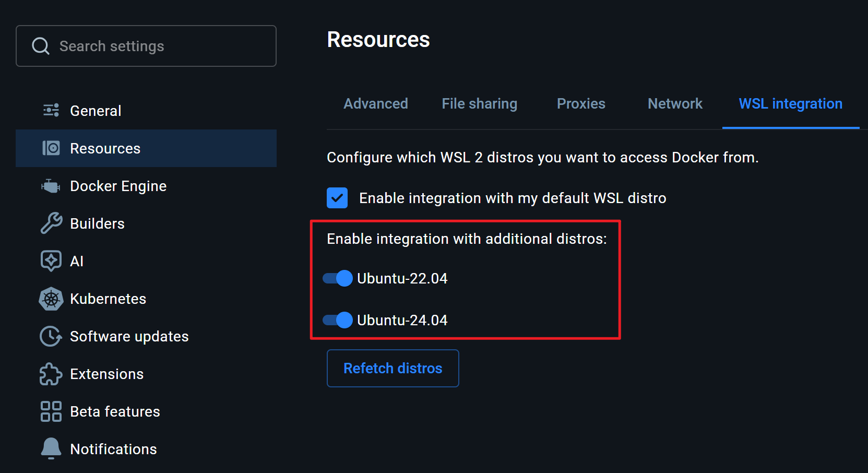This screenshot has height=473, width=868.
Task: Click the Extensions puzzle piece icon
Action: tap(51, 374)
